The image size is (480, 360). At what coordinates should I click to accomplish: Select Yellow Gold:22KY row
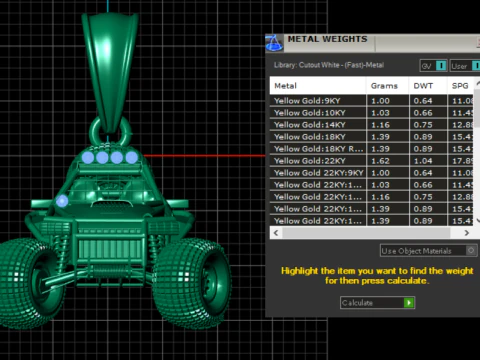point(372,161)
